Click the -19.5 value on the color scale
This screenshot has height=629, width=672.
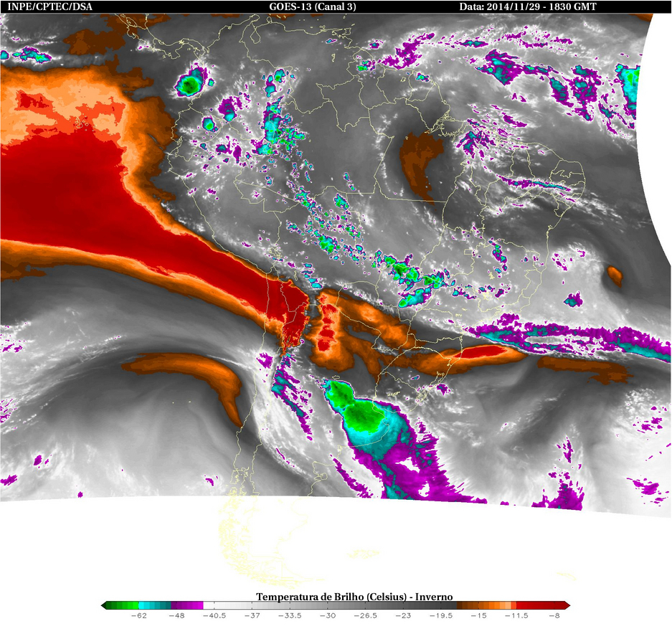point(440,615)
